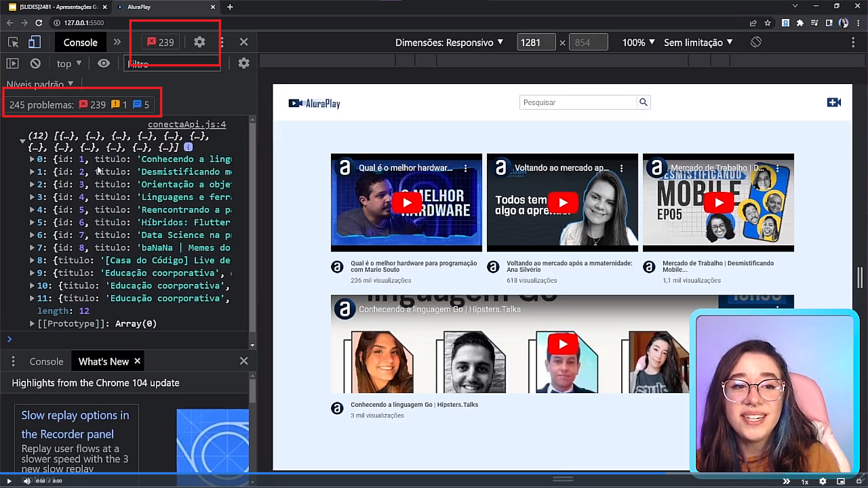Image resolution: width=868 pixels, height=488 pixels.
Task: Expand array item 1 with id 2
Action: (32, 172)
